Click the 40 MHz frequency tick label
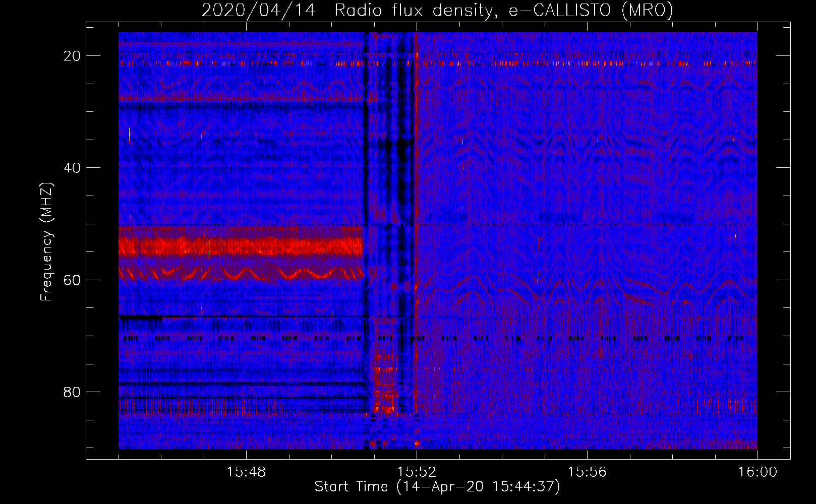The image size is (816, 504). point(72,168)
